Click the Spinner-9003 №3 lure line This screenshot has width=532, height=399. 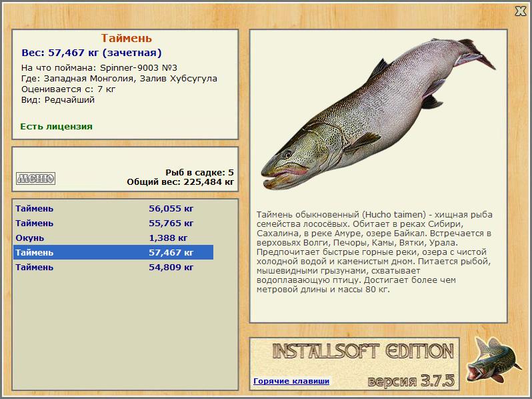tap(99, 67)
